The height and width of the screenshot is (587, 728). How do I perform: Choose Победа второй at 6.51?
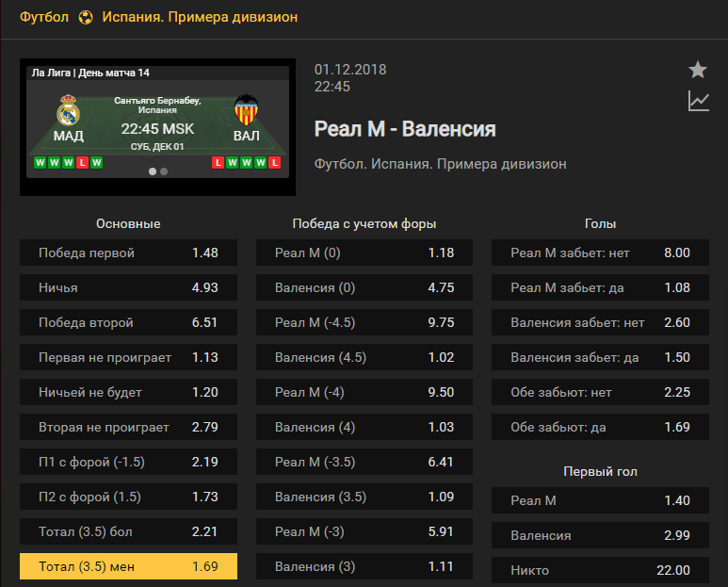(128, 322)
